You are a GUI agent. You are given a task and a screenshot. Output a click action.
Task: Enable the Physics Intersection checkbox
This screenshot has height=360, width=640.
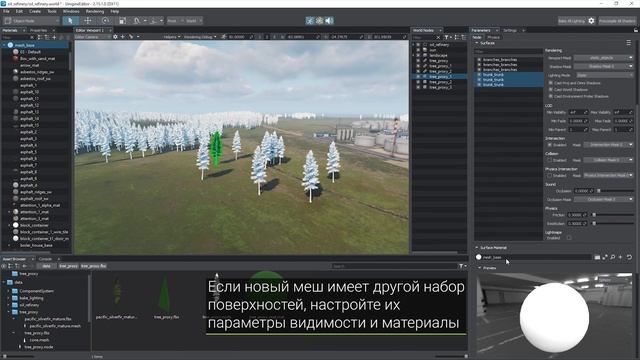550,176
